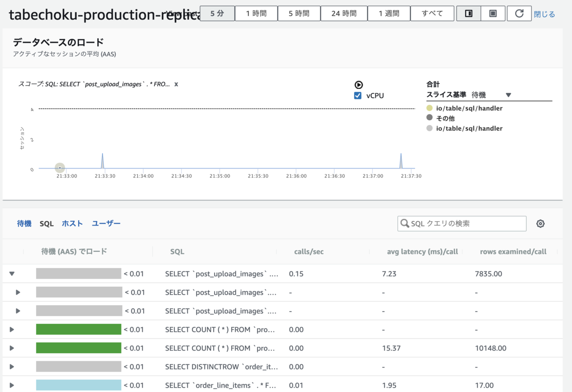This screenshot has height=392, width=572.
Task: Click the rows examined/call column header
Action: click(513, 251)
